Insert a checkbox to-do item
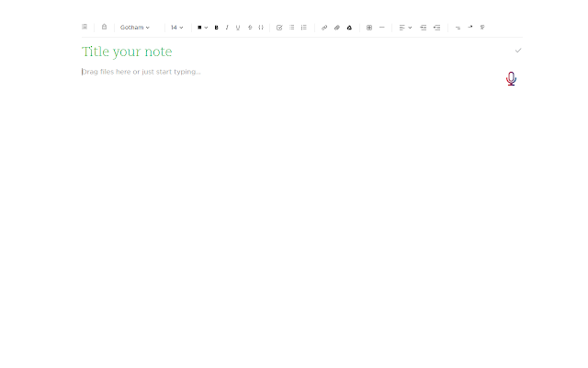Viewport: 588px width, 368px height. (x=279, y=28)
